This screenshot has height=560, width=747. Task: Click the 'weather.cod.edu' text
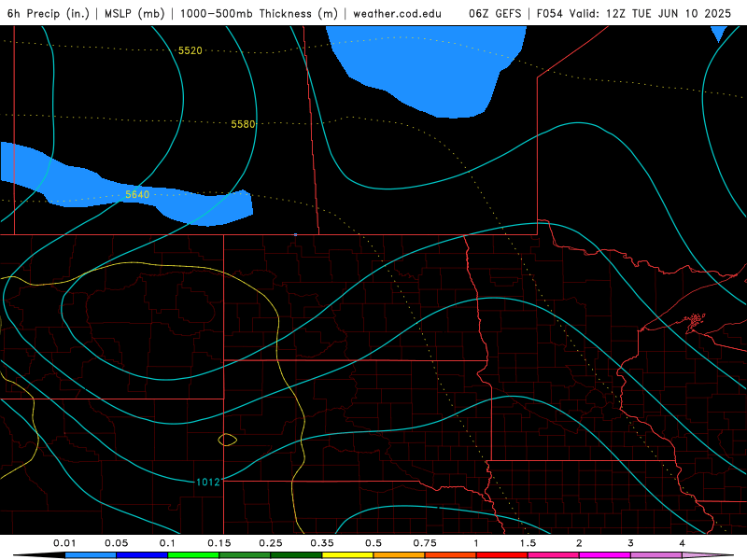click(397, 13)
